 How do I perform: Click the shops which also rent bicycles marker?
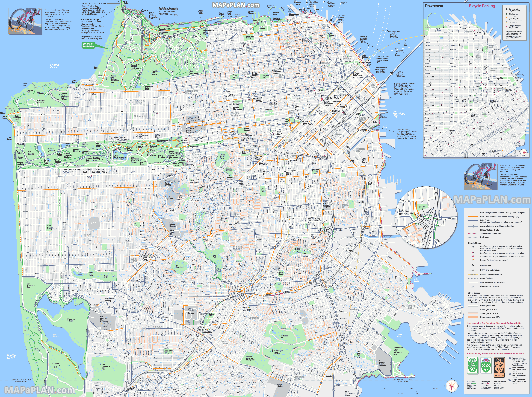tap(473, 253)
